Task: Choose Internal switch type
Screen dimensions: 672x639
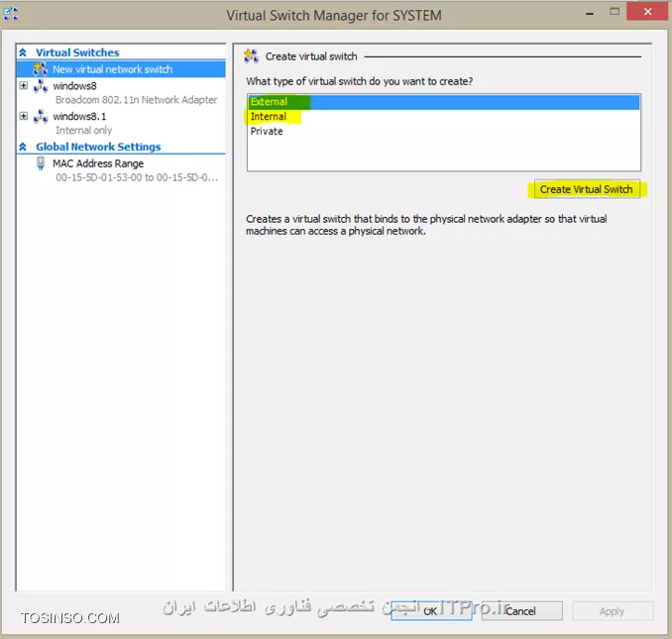Action: [x=444, y=117]
